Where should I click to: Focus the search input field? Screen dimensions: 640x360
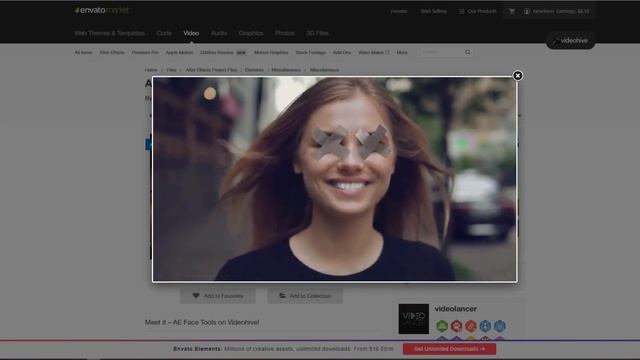click(x=442, y=52)
